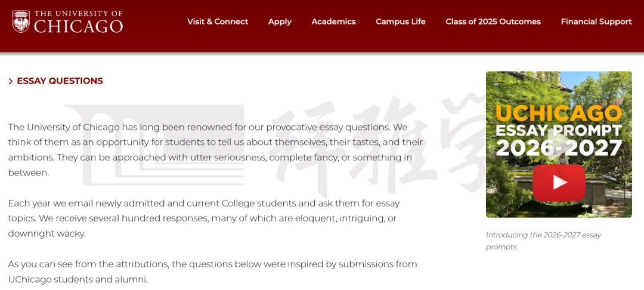
Task: Click the paragraph mentioning UChicago students and alumni
Action: pos(213,272)
